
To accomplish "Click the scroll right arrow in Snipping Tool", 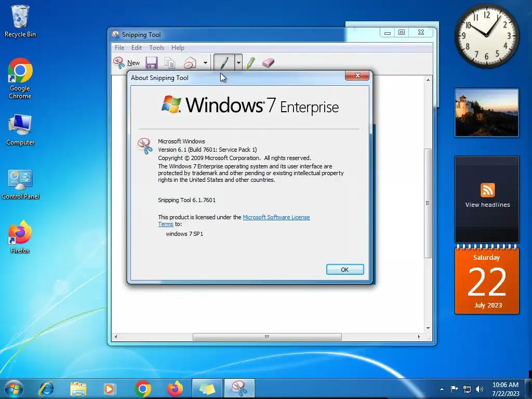I will point(419,337).
